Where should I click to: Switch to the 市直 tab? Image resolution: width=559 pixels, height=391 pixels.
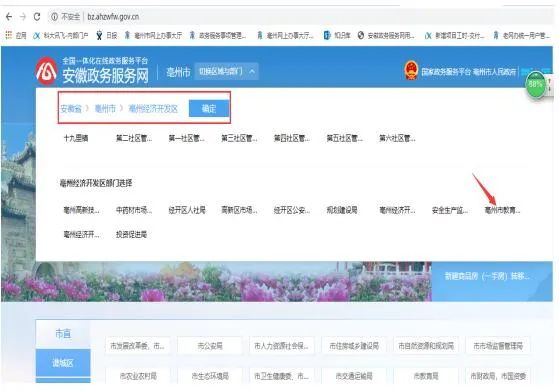click(x=63, y=334)
